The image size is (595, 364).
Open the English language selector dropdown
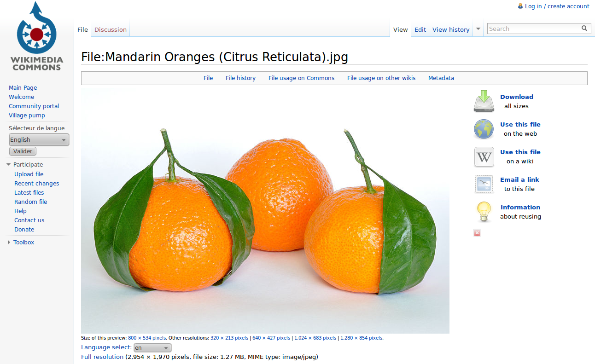tap(39, 140)
